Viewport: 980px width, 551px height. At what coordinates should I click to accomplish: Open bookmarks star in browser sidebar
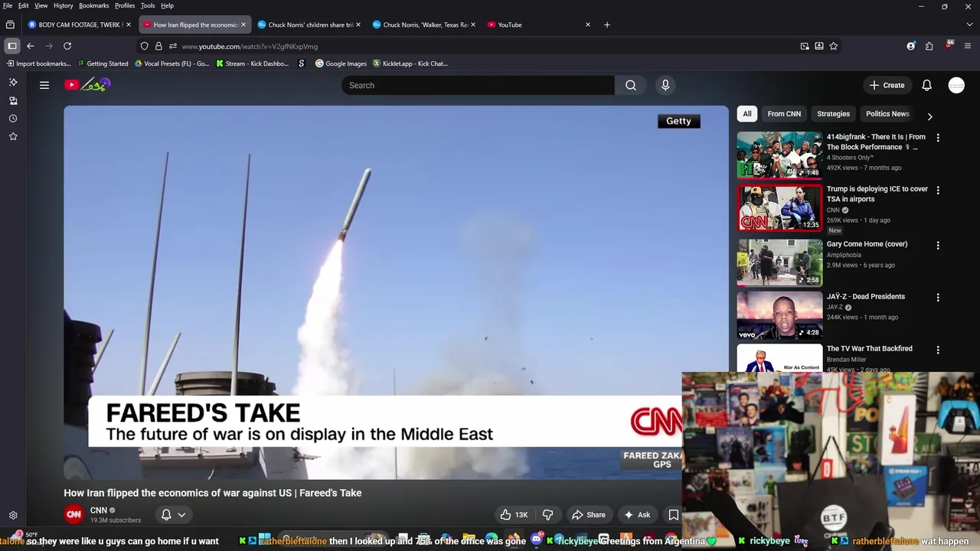click(x=13, y=136)
